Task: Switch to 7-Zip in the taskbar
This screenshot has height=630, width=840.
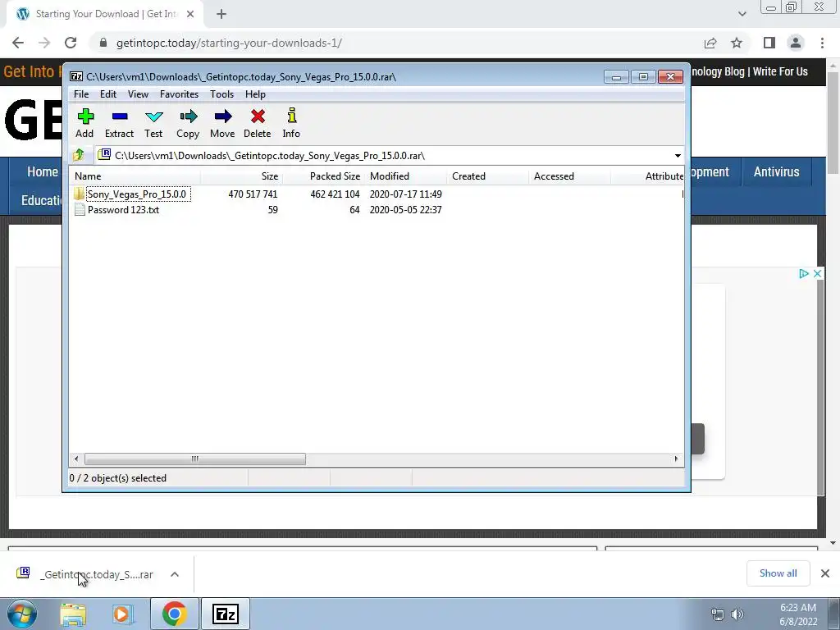Action: pos(225,614)
